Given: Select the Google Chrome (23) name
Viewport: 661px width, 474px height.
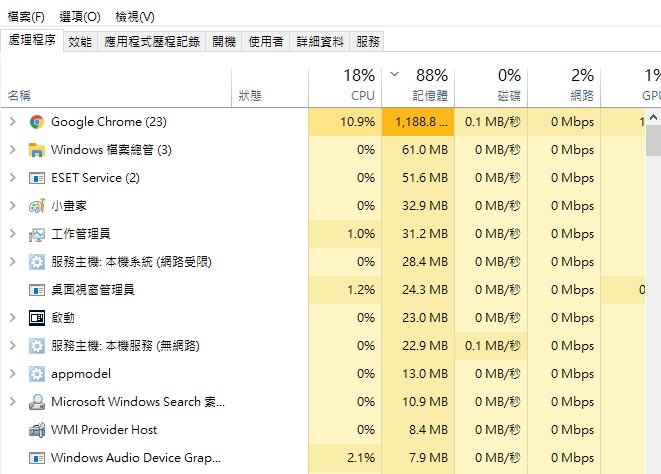Looking at the screenshot, I should pyautogui.click(x=109, y=122).
